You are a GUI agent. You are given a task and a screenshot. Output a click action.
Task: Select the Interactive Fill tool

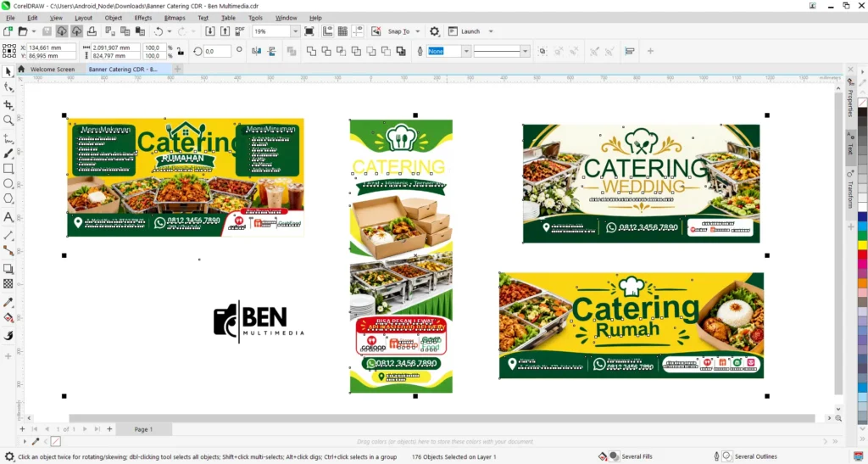[8, 318]
